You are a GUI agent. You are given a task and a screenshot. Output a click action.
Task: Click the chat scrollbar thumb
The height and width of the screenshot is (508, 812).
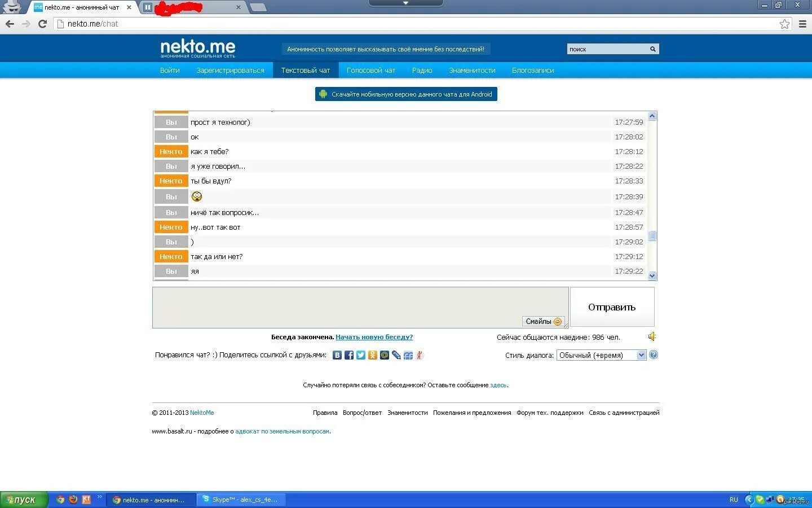[x=652, y=236]
